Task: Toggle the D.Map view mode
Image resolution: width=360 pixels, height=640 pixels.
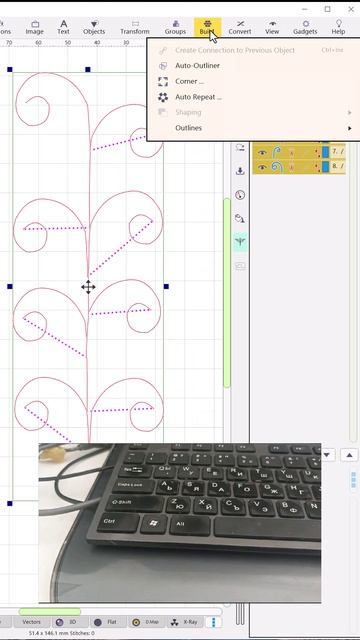Action: [146, 622]
